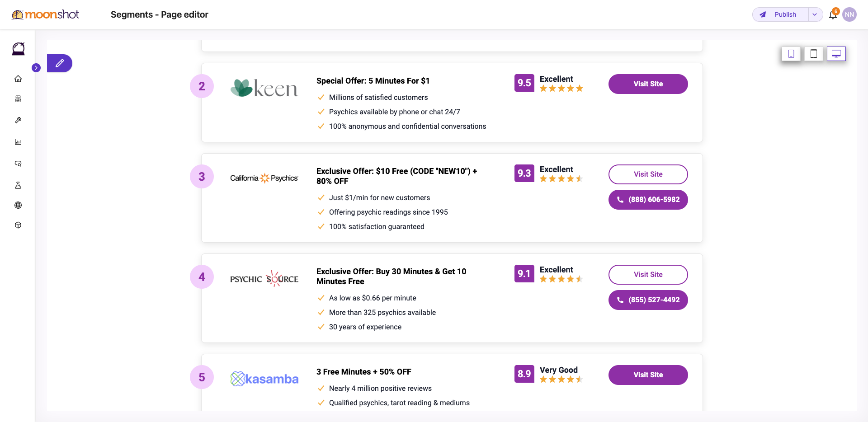
Task: Click the California Psychics logo
Action: (264, 178)
